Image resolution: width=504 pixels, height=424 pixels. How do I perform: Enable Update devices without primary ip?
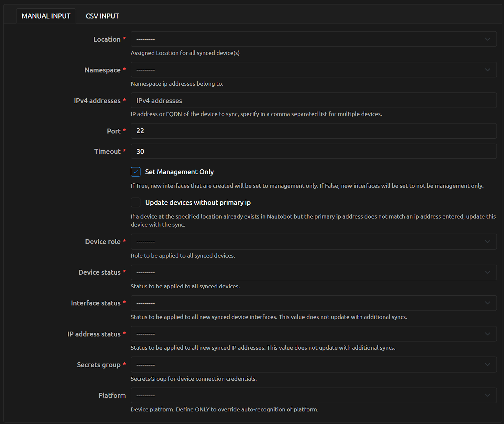tap(136, 203)
